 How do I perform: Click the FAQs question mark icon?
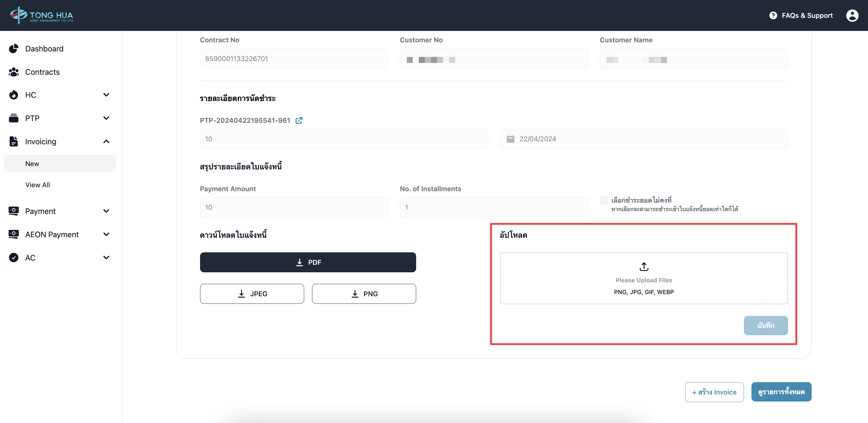[773, 15]
